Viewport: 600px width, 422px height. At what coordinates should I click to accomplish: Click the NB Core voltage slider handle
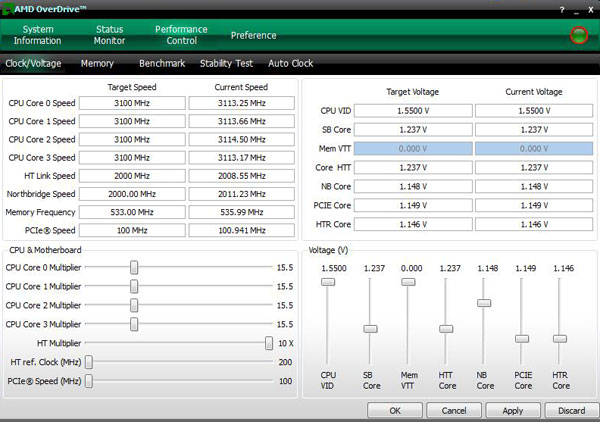pos(484,303)
